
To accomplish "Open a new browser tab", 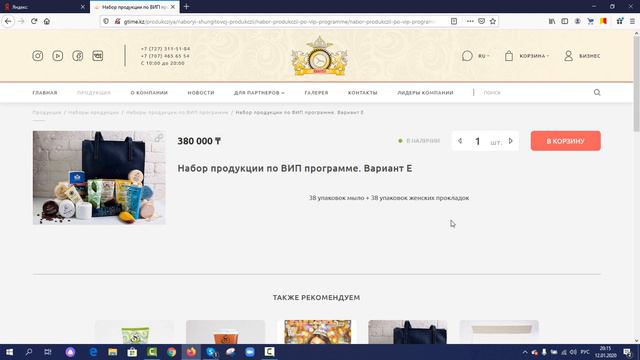I will pos(187,7).
